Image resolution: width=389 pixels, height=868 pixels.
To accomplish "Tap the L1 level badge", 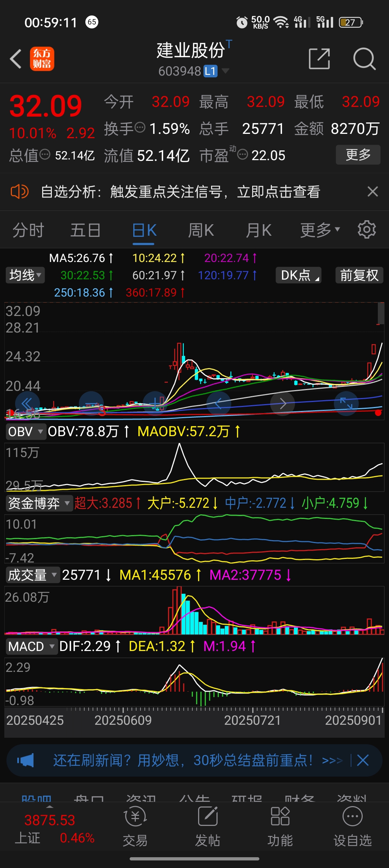I will coord(210,71).
